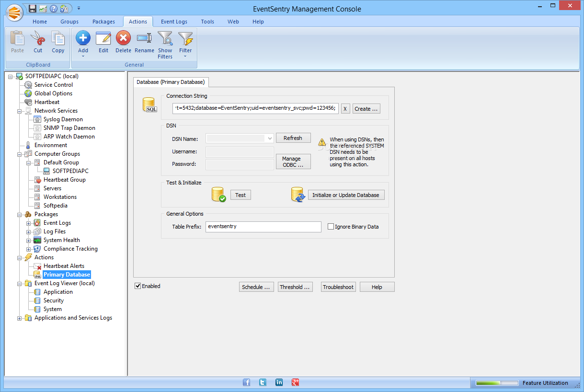This screenshot has width=584, height=392.
Task: Expand the Event Logs package node
Action: pyautogui.click(x=29, y=223)
